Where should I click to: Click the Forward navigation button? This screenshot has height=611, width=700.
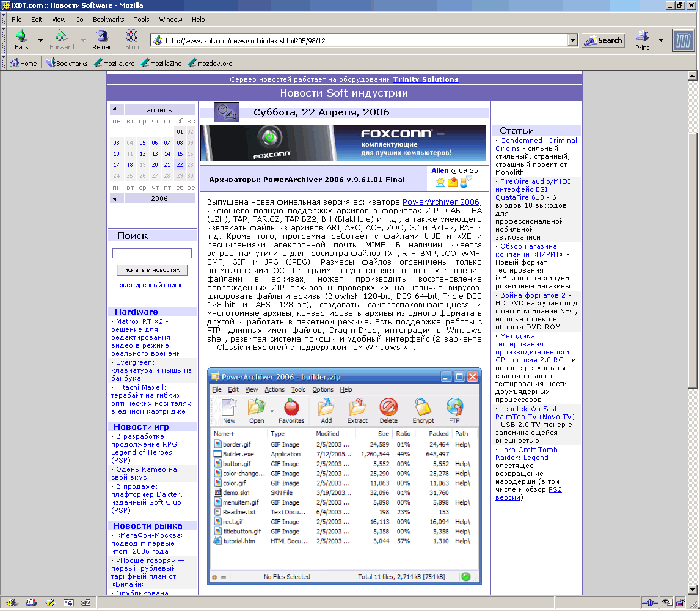62,40
